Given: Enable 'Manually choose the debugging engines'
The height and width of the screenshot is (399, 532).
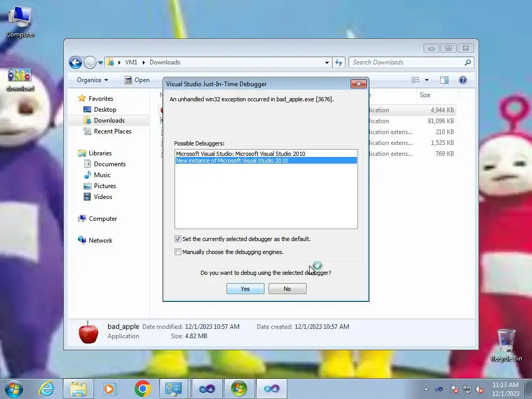Looking at the screenshot, I should [178, 252].
